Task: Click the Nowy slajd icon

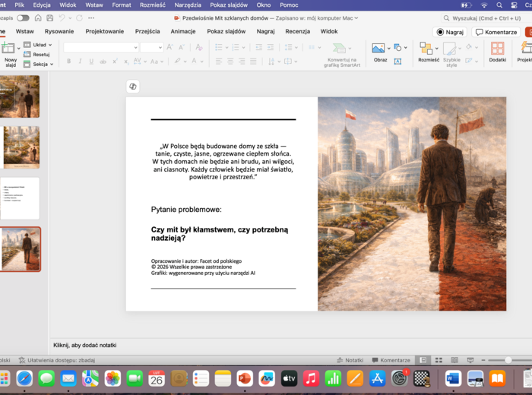Action: (x=9, y=49)
